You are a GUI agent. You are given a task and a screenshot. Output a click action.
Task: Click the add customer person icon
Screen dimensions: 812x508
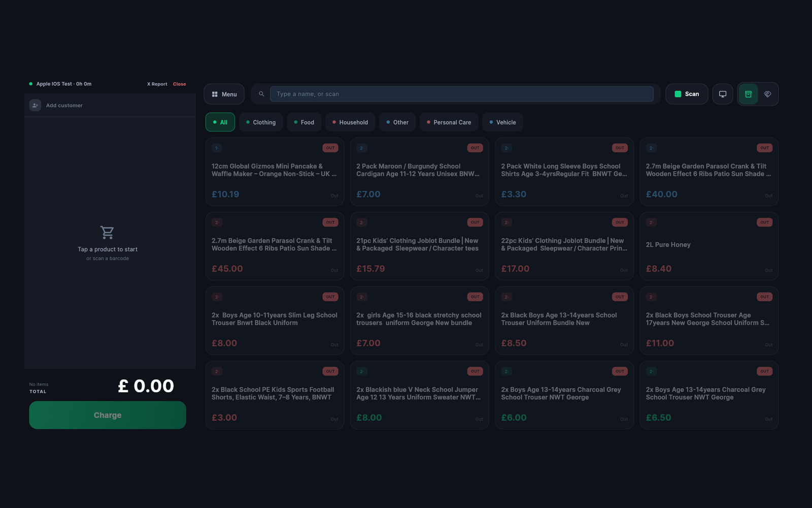click(x=35, y=105)
